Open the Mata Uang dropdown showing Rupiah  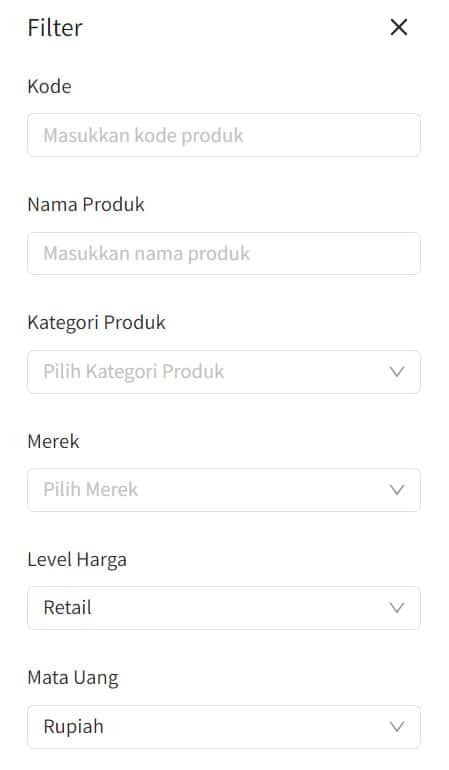click(224, 727)
